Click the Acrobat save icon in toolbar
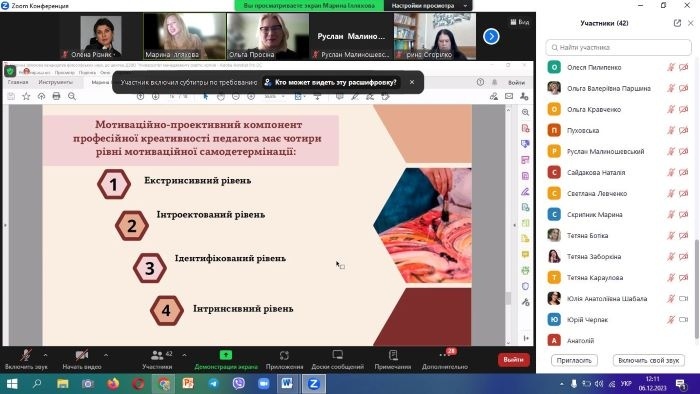This screenshot has height=394, width=700. tap(11, 96)
